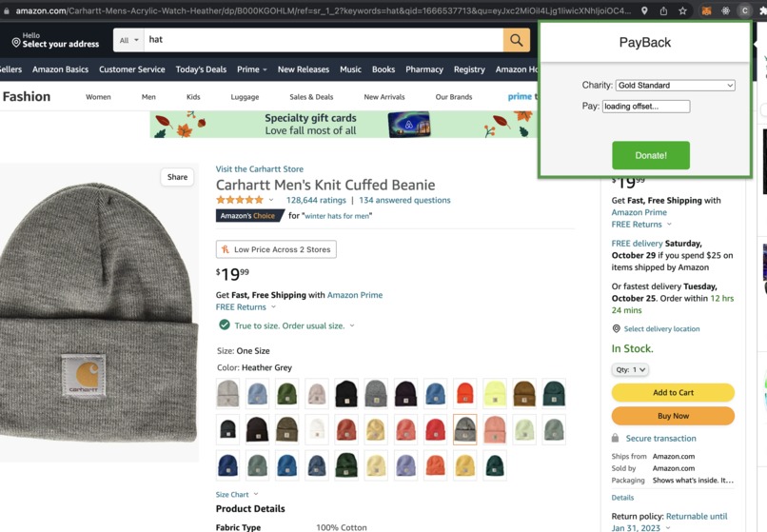Open the profile avatar icon labeled C

coord(744,10)
